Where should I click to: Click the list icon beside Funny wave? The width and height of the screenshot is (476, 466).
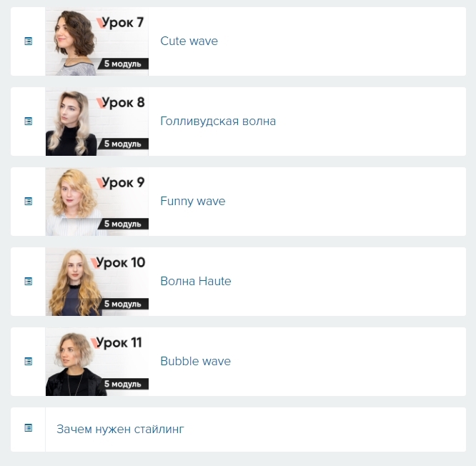click(29, 202)
